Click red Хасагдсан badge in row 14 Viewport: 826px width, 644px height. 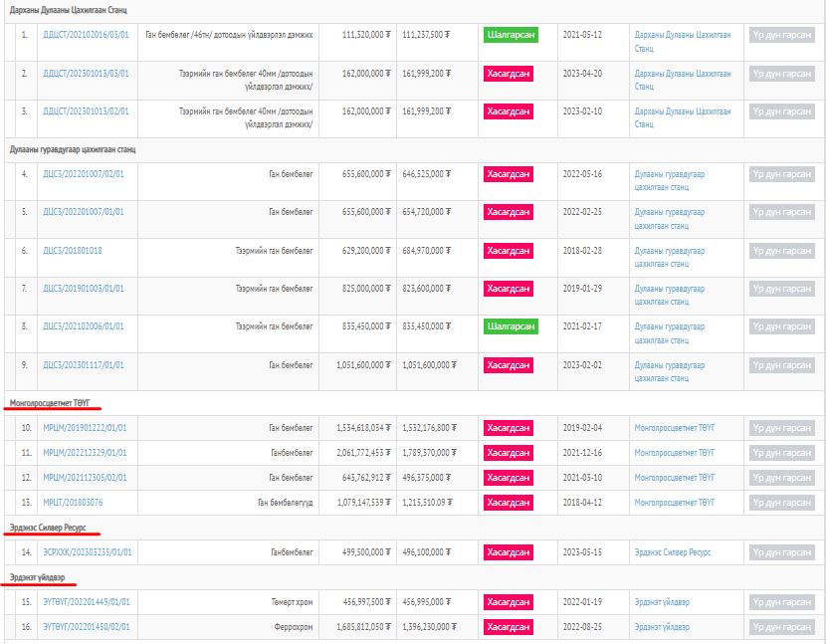pyautogui.click(x=509, y=552)
